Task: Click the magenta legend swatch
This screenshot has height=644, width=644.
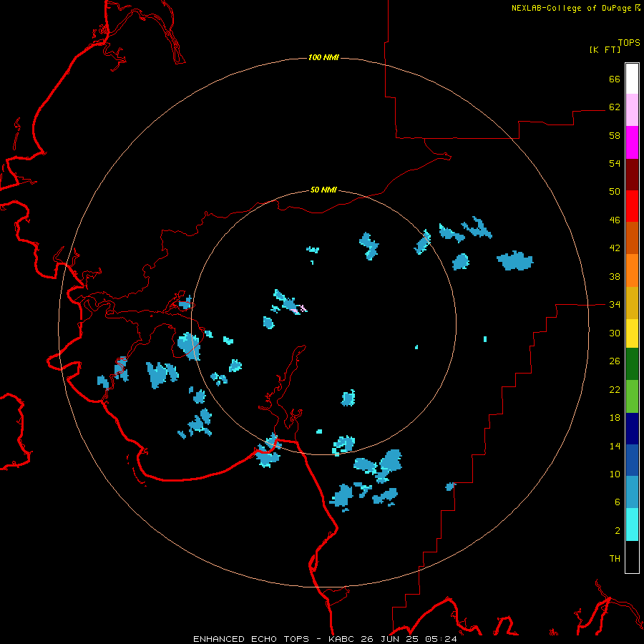Action: pyautogui.click(x=632, y=142)
